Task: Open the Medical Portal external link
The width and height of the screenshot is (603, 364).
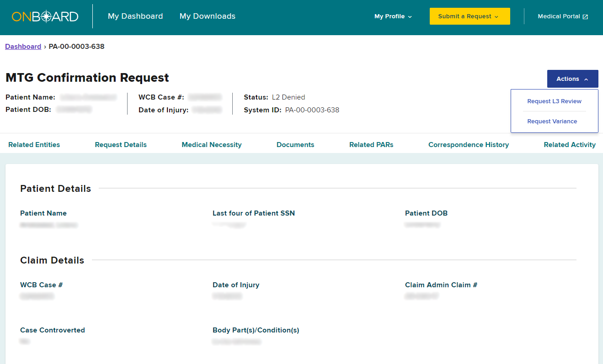Action: pos(562,16)
